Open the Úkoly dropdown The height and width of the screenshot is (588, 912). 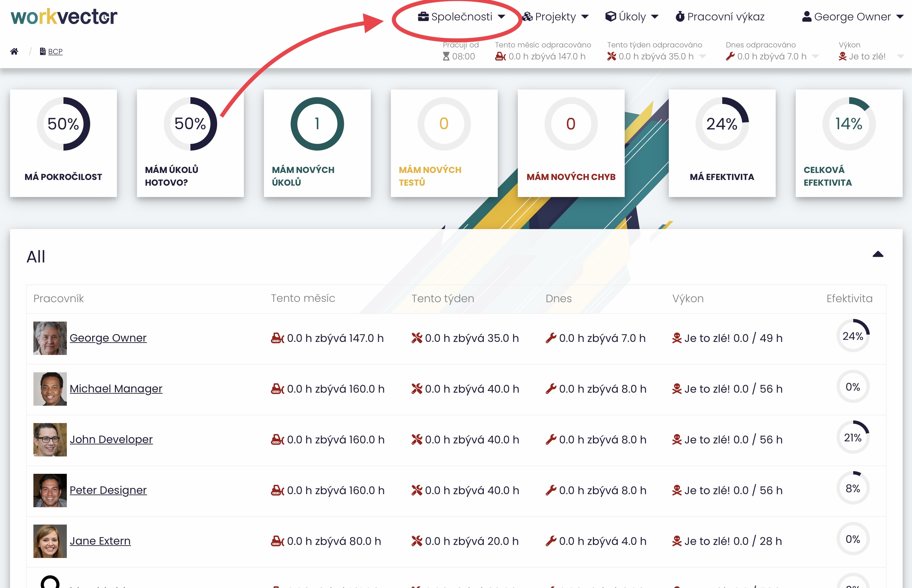[632, 16]
